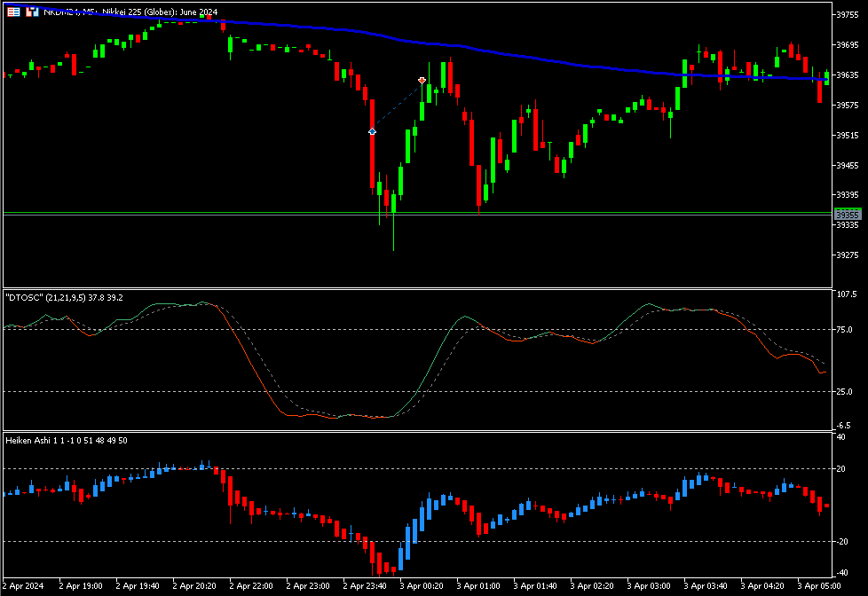The height and width of the screenshot is (596, 868).
Task: Click the 39755 price scale label
Action: coord(847,15)
